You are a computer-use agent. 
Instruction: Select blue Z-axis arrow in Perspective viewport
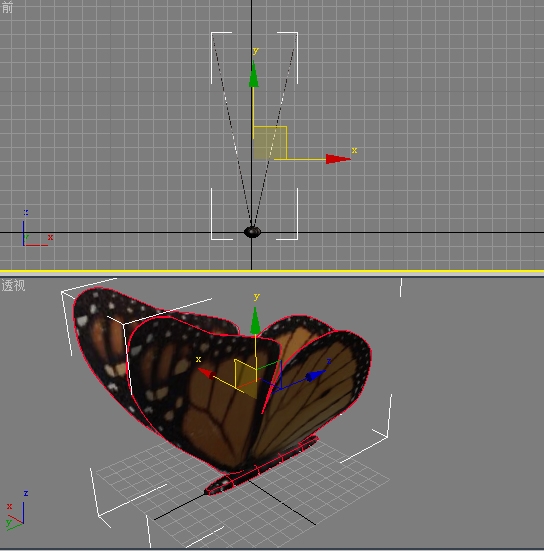(x=315, y=375)
